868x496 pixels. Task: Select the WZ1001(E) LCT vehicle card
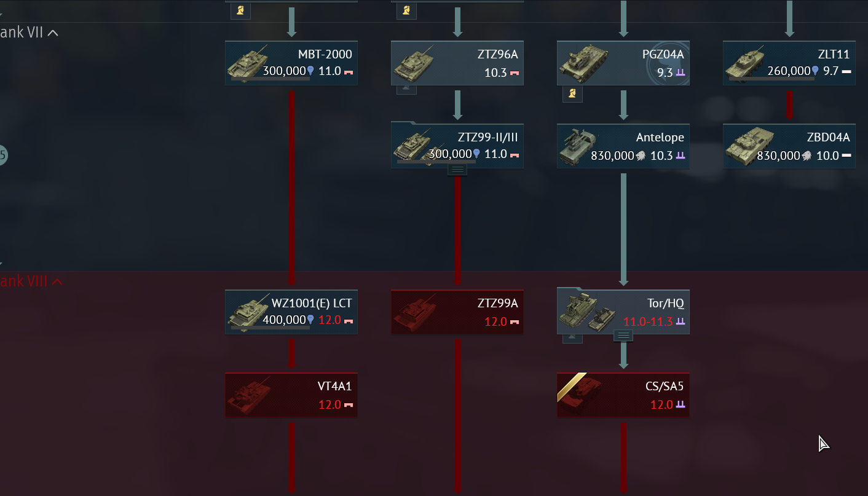[291, 312]
